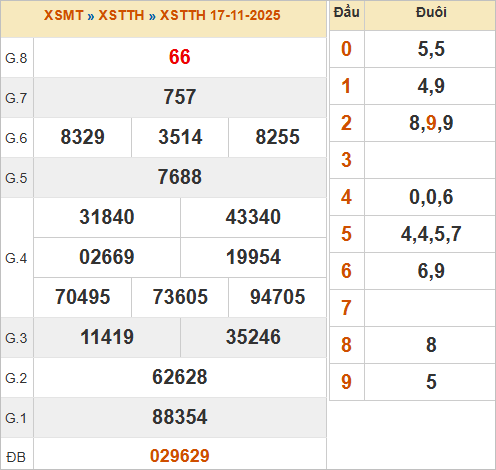This screenshot has height=470, width=496.
Task: Click the G.5 row label
Action: coord(16,178)
